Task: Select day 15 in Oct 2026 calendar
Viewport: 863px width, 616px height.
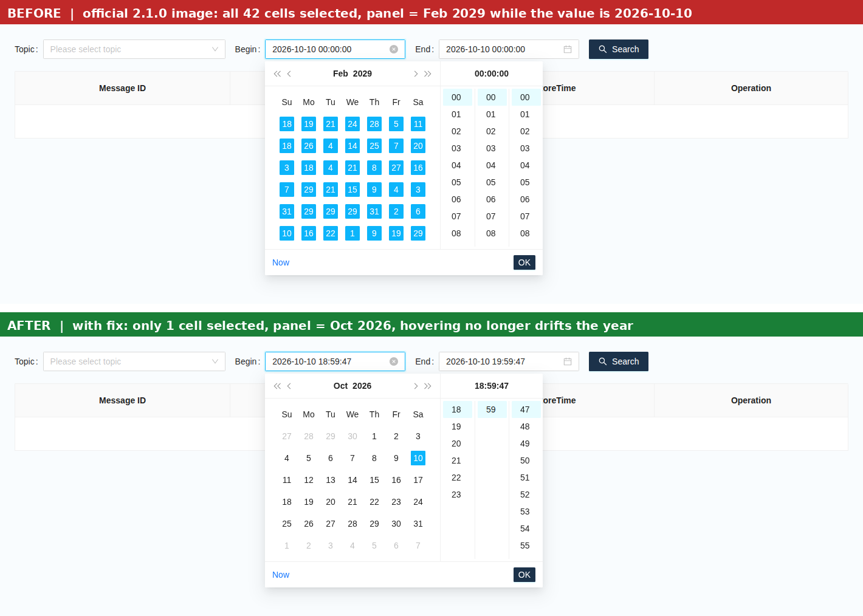Action: [x=374, y=480]
